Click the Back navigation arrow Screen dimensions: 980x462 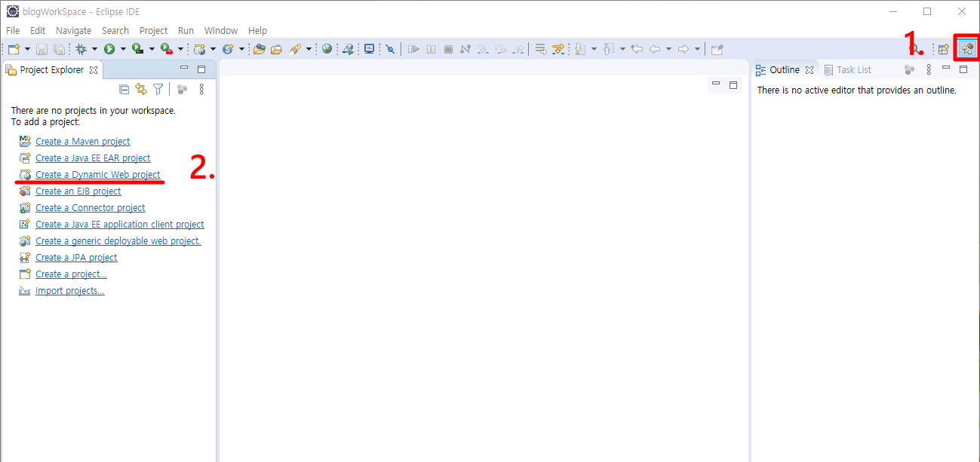click(655, 49)
